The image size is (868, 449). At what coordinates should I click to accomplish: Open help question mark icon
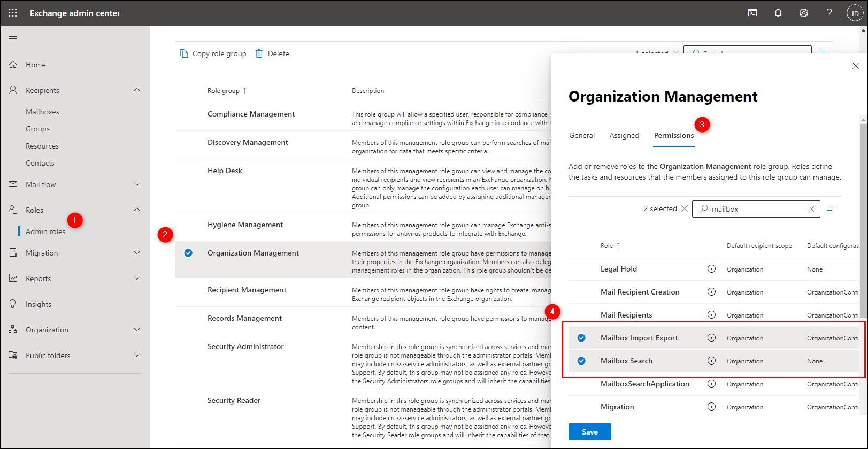point(829,13)
